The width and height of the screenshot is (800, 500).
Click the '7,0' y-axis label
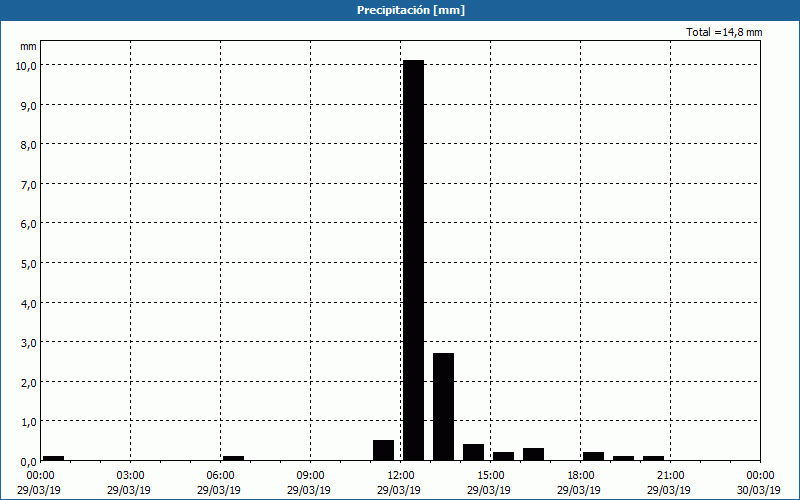click(29, 185)
